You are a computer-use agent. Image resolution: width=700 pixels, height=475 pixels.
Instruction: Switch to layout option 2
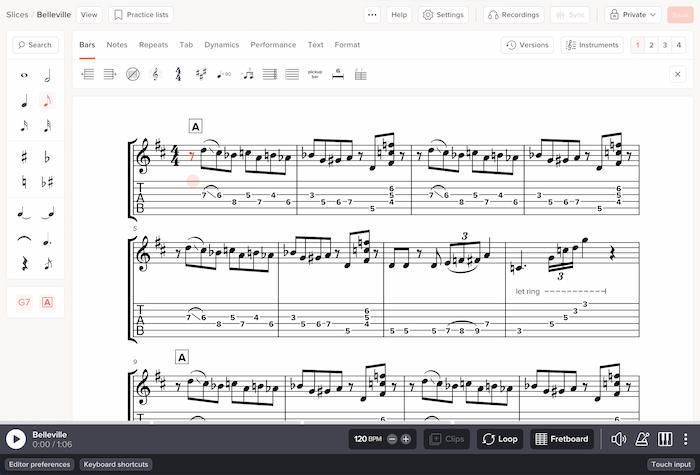click(x=651, y=45)
